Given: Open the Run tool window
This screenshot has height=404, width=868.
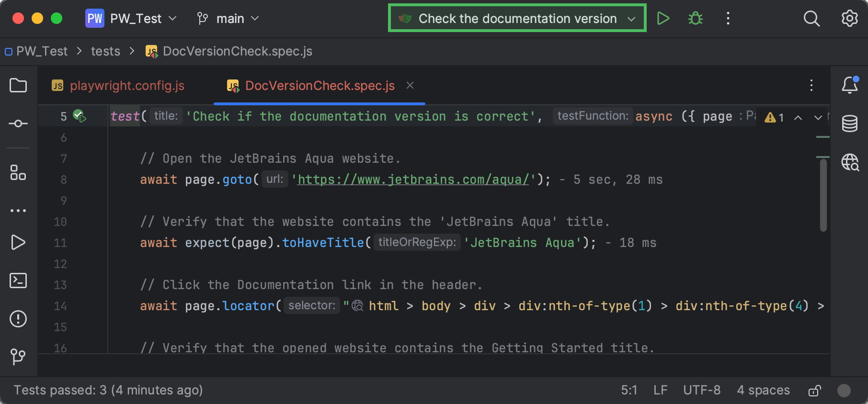Looking at the screenshot, I should [x=18, y=242].
